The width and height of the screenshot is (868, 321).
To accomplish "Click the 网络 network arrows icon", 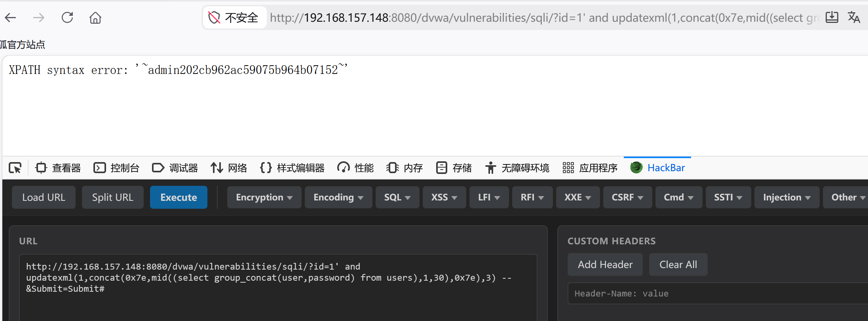I will 217,168.
